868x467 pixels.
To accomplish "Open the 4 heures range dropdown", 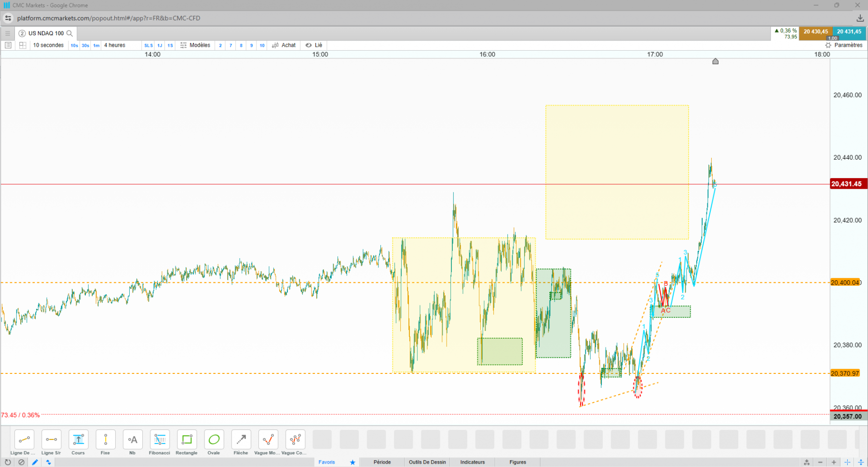I will 115,45.
